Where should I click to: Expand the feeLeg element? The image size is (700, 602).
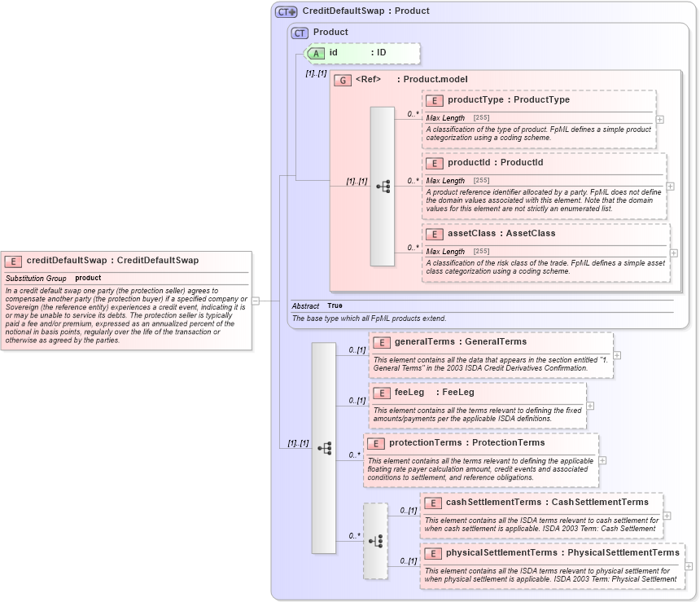[x=590, y=406]
